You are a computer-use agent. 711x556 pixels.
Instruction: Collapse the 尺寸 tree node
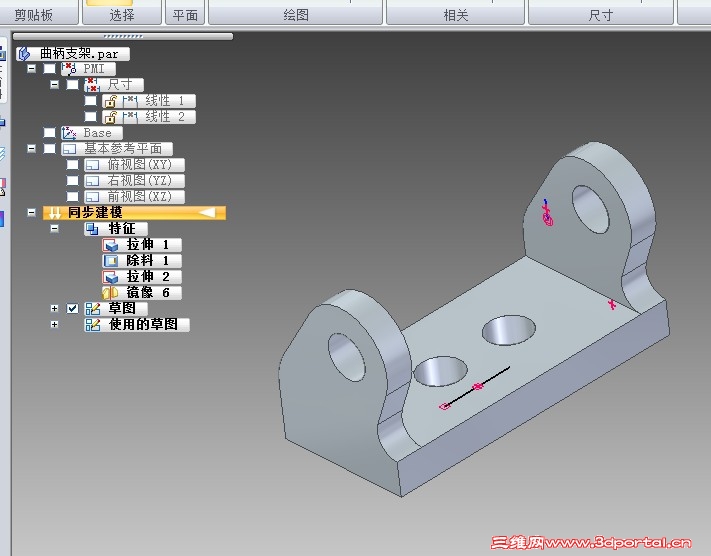[54, 85]
